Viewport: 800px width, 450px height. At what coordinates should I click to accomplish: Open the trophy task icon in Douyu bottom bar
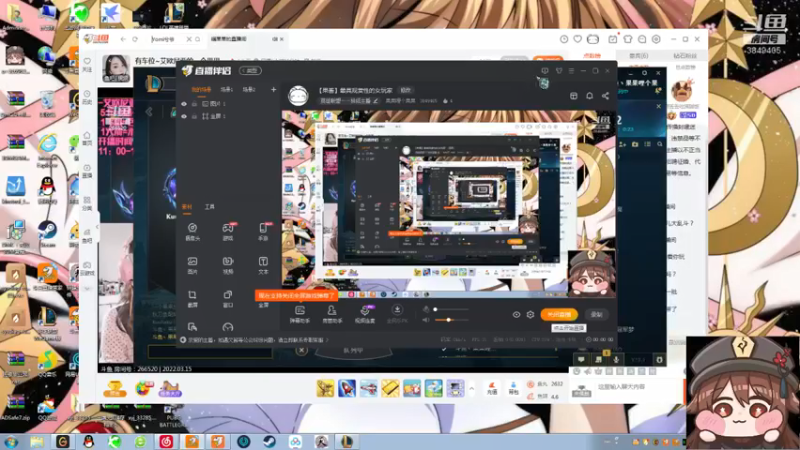click(115, 389)
